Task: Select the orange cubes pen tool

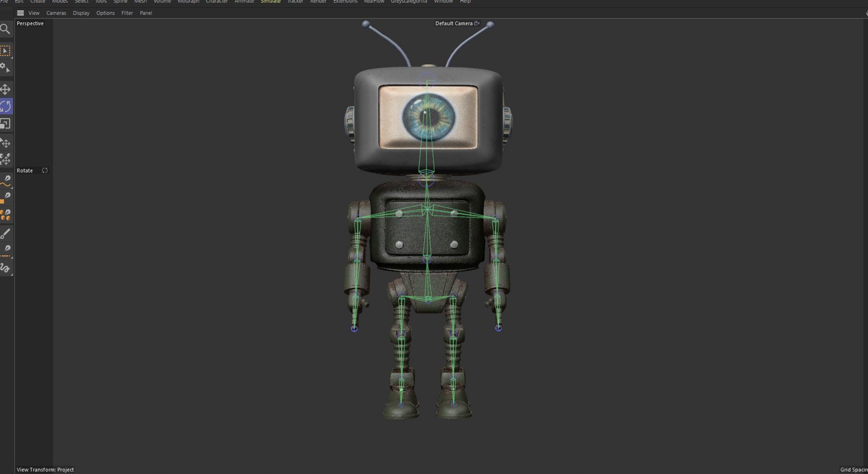Action: (5, 215)
